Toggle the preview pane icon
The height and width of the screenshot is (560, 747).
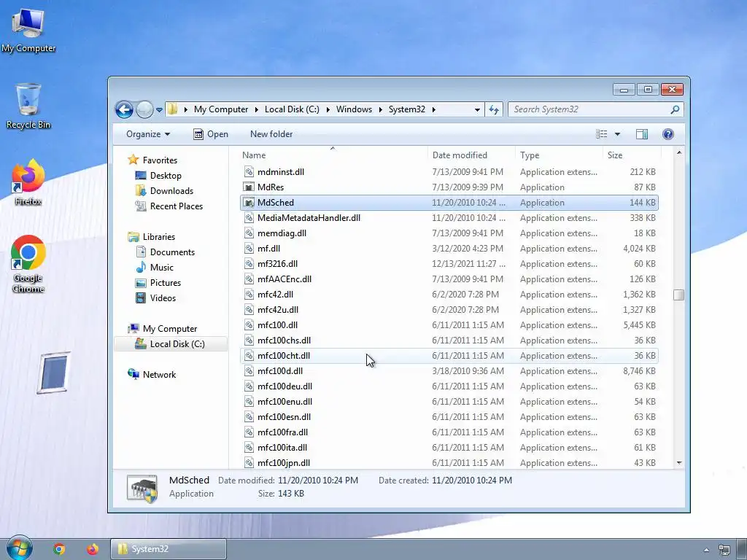pyautogui.click(x=642, y=134)
